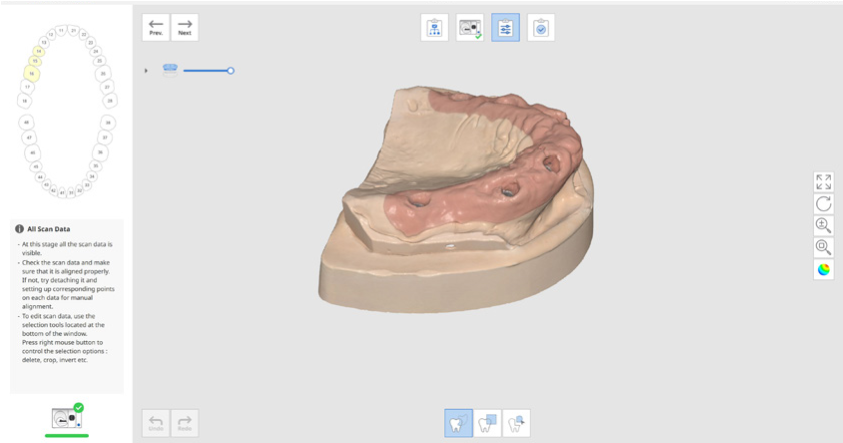The width and height of the screenshot is (843, 443).
Task: Click the zoom in magnifier icon
Action: click(x=824, y=225)
